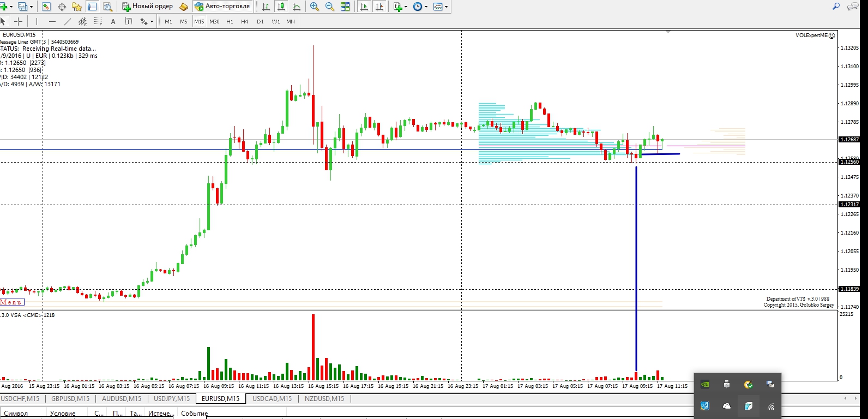
Task: Switch to the USDCHF,M15 chart tab
Action: [20, 399]
